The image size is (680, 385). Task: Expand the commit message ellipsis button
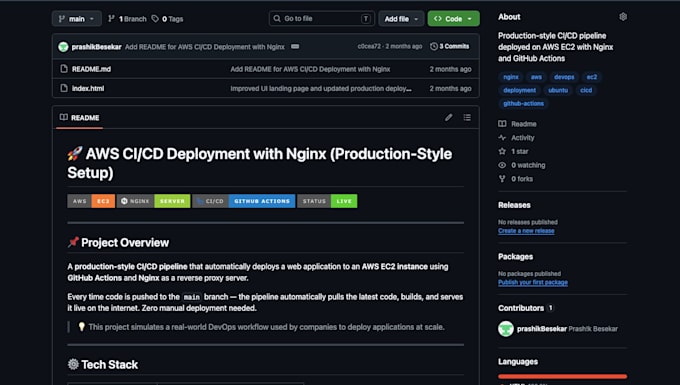pos(295,46)
